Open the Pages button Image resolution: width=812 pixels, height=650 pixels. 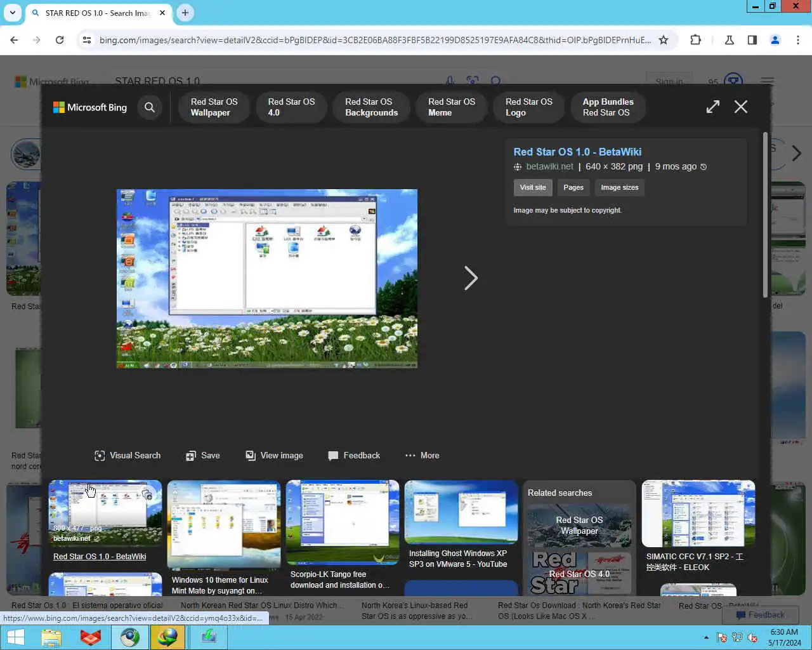573,187
